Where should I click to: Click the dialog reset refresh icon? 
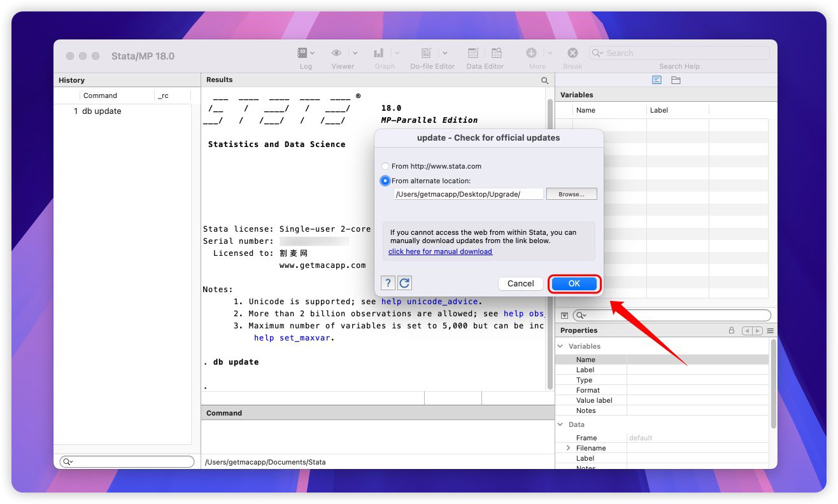coord(404,283)
